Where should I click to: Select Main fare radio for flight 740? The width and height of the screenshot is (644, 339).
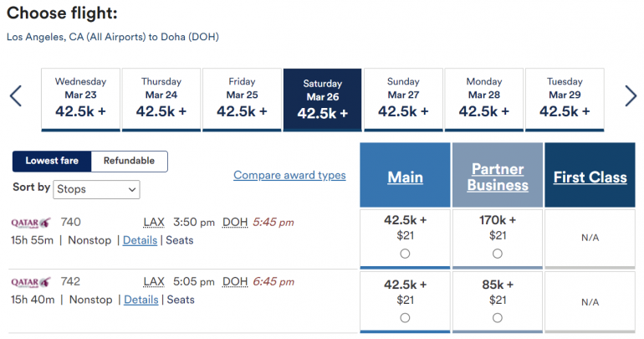point(405,254)
